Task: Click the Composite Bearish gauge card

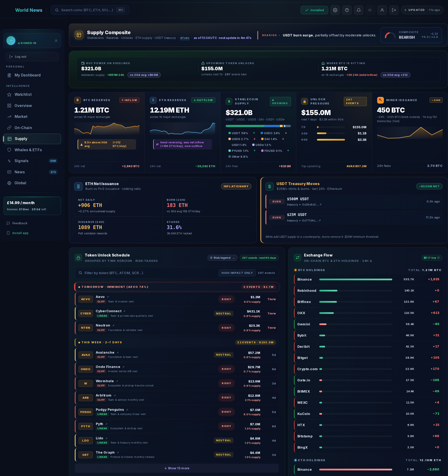Action: [x=411, y=35]
